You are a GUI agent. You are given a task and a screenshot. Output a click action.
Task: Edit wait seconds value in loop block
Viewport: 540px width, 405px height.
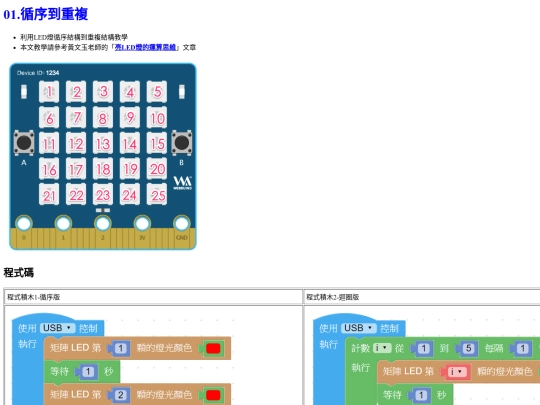point(420,395)
